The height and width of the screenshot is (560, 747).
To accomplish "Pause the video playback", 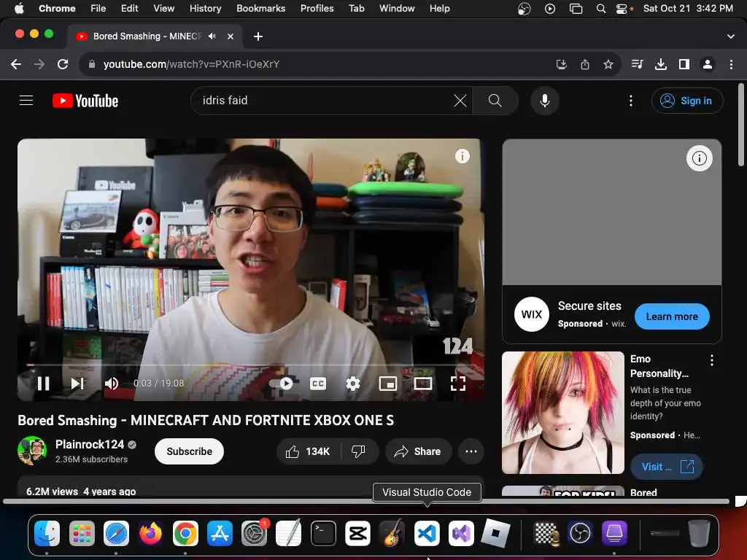I will [x=43, y=384].
